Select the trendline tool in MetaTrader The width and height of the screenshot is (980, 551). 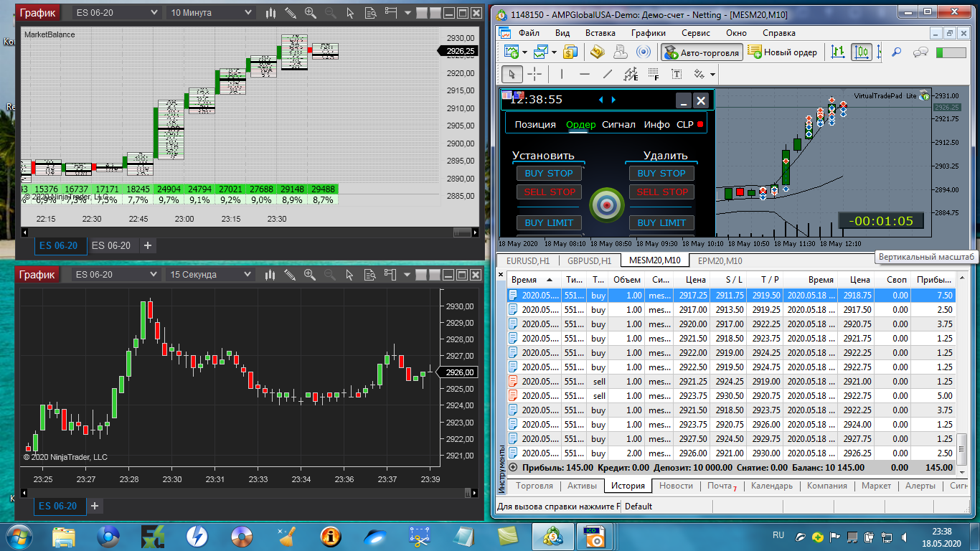[x=608, y=74]
